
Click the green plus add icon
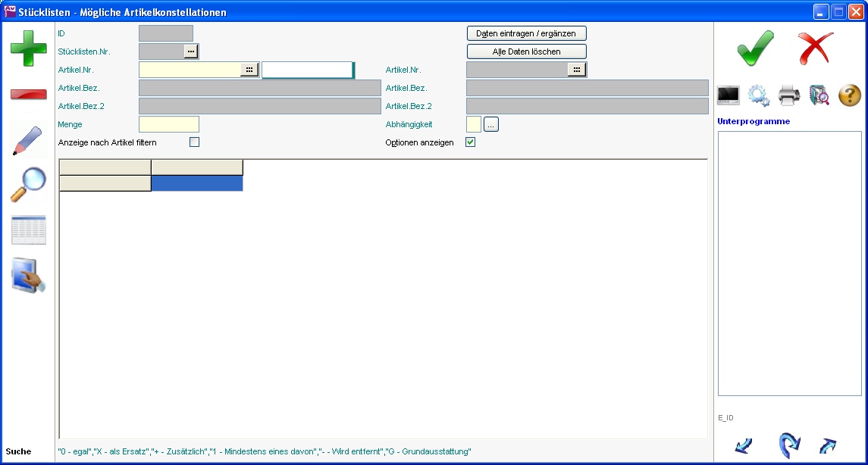pyautogui.click(x=28, y=48)
